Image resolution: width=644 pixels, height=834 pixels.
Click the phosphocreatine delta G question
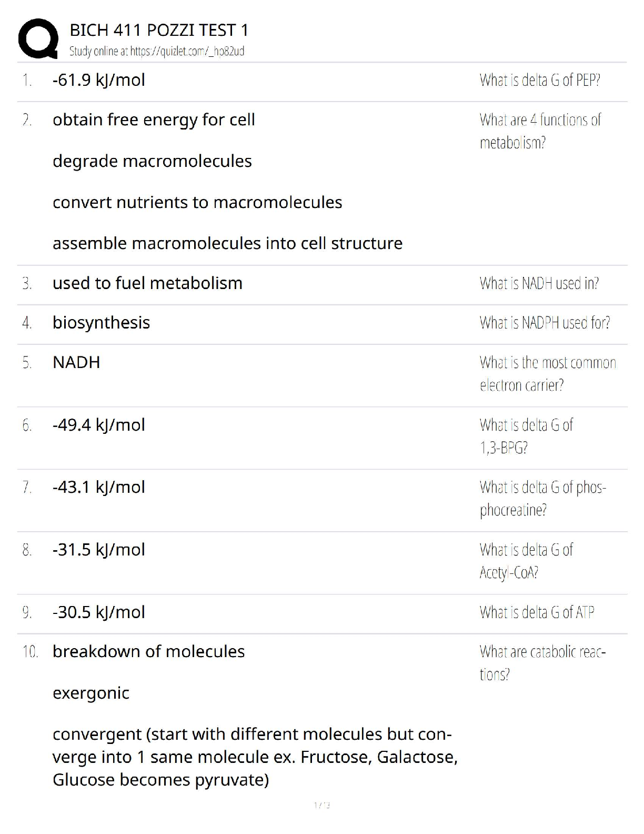tap(542, 498)
